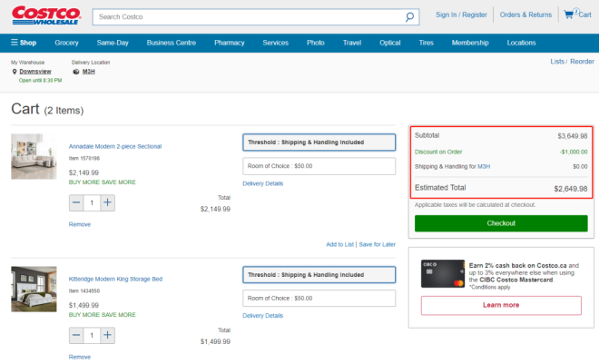
Task: Click Annadale Sectional quantity field
Action: click(x=92, y=202)
